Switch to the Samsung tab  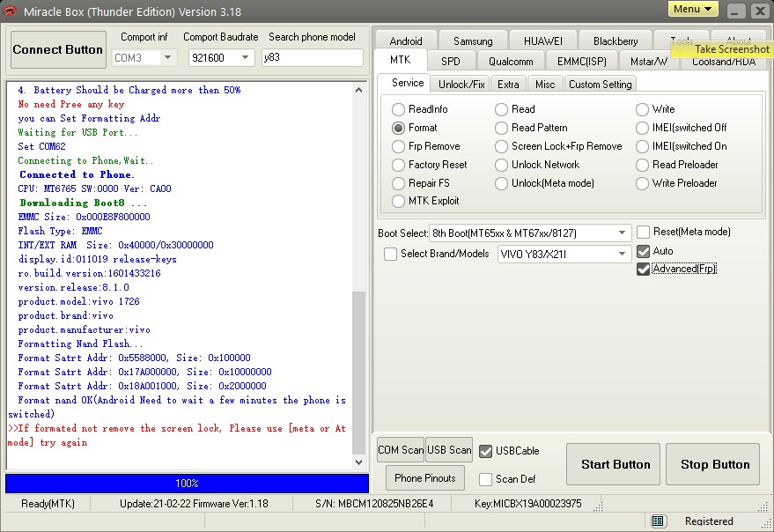pyautogui.click(x=472, y=41)
